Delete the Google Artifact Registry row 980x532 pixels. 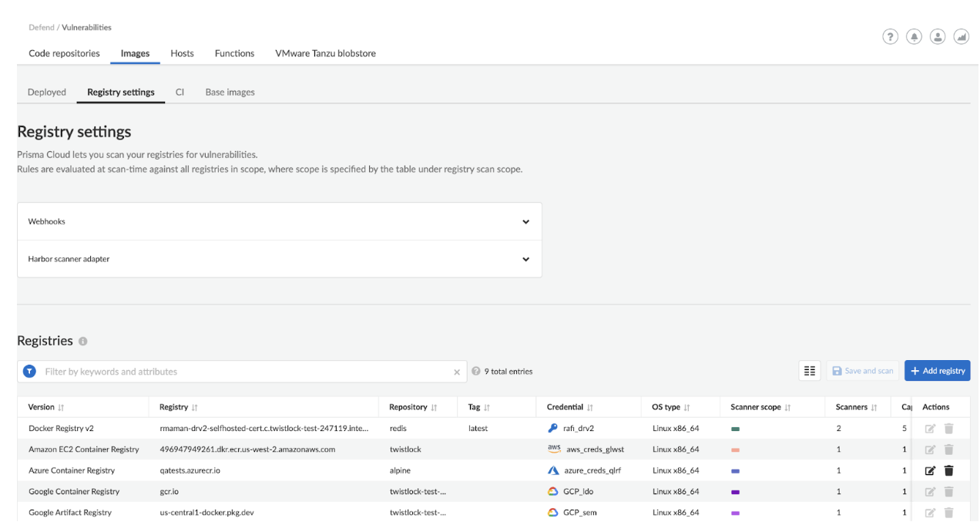click(948, 513)
